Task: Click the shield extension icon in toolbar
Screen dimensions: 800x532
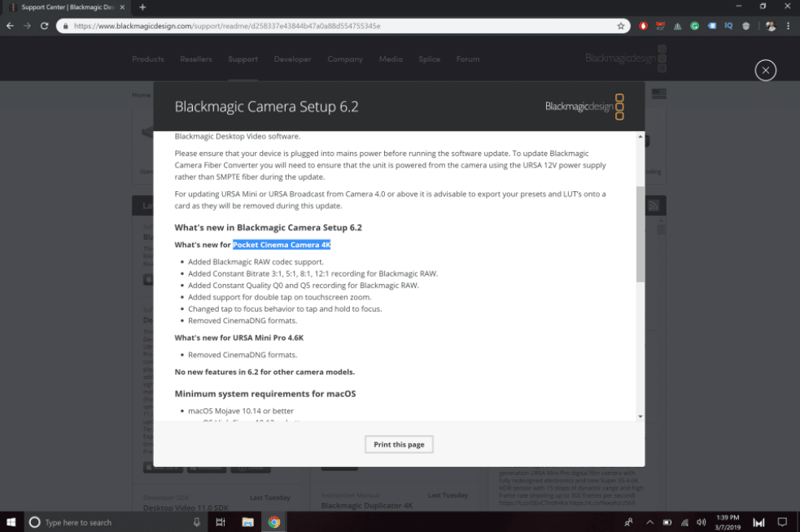Action: click(746, 26)
